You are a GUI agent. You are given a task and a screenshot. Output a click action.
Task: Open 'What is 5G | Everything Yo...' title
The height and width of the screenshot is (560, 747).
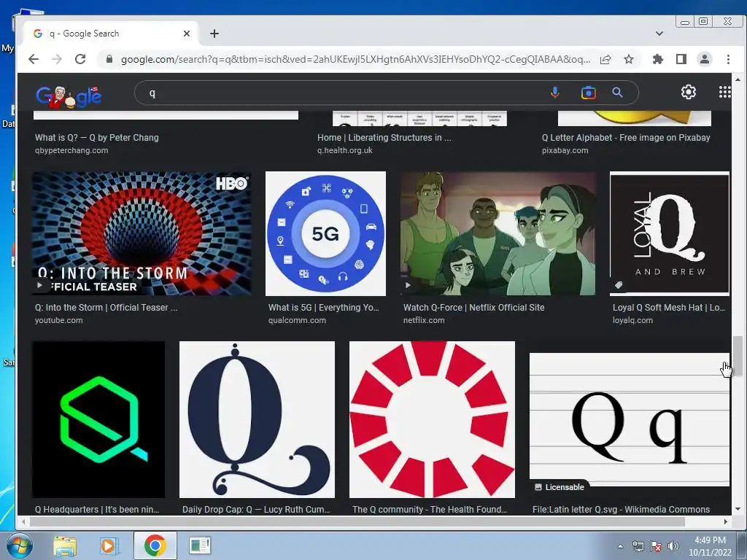[x=324, y=308]
